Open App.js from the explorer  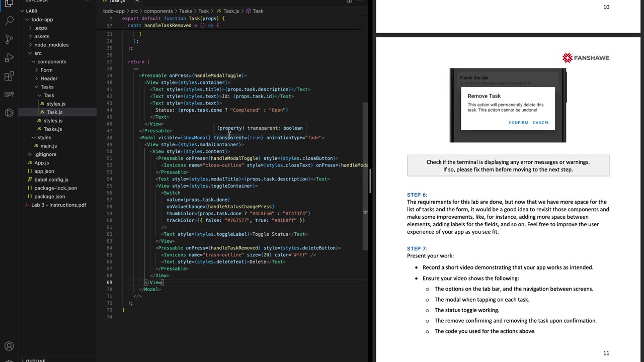coord(42,163)
